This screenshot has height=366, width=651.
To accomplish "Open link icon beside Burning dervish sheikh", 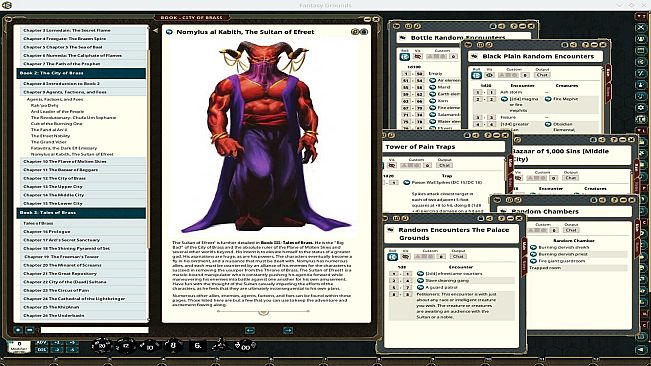I will [x=534, y=247].
